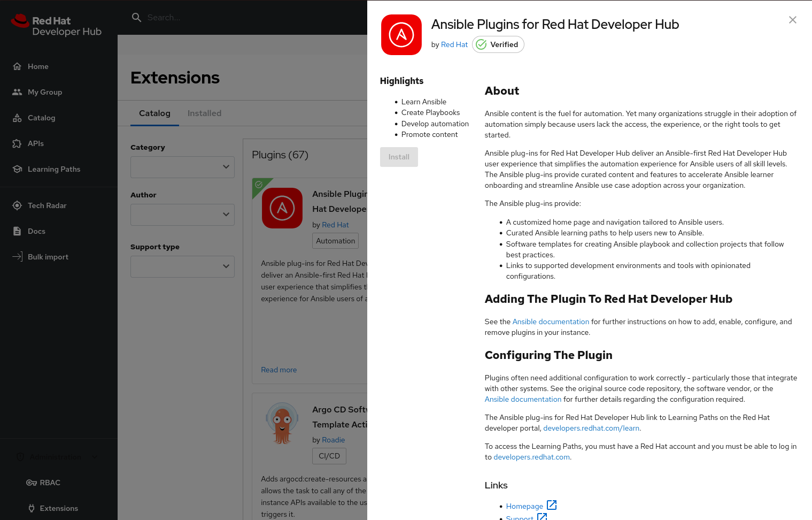Click the Catalog shapes icon

tap(17, 118)
